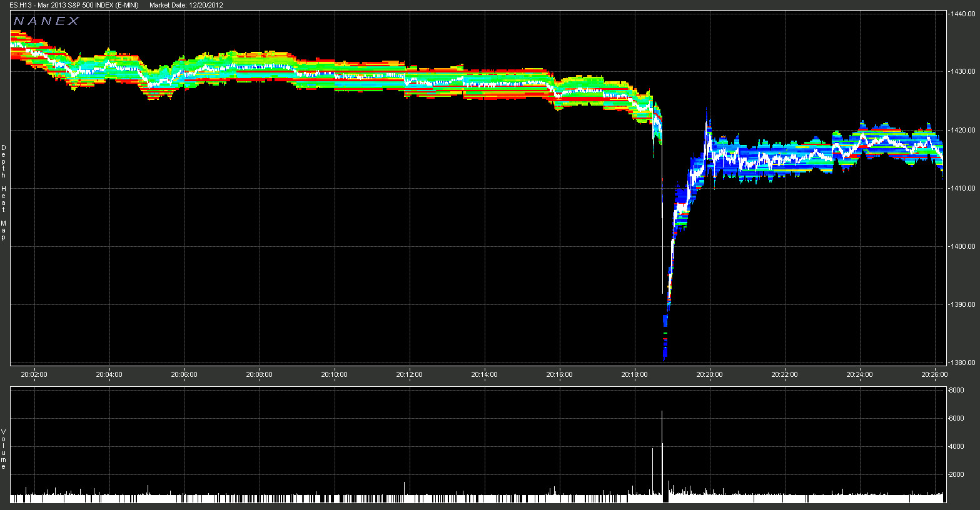Click the 6000 volume axis label
This screenshot has height=510, width=980.
click(957, 418)
